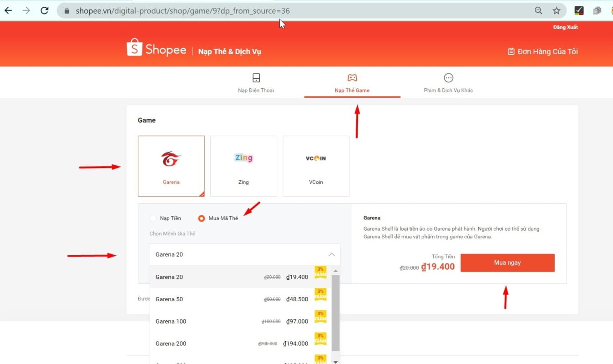Open the checkmark browser extension
This screenshot has height=364, width=613.
pyautogui.click(x=579, y=10)
